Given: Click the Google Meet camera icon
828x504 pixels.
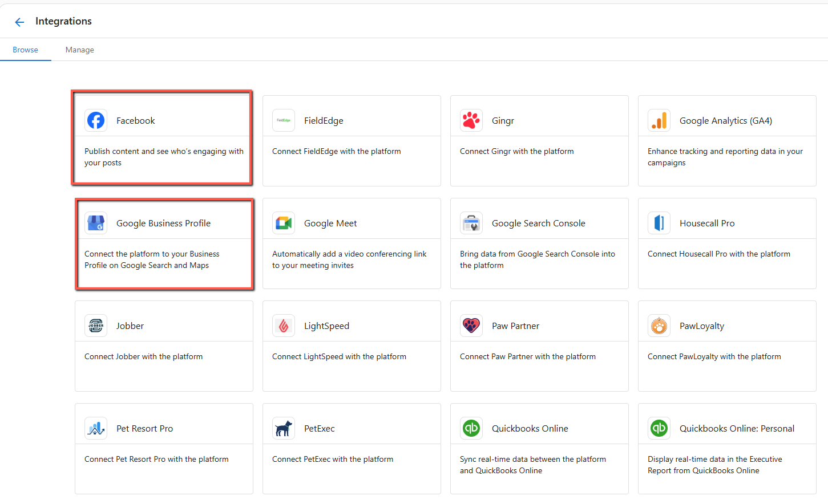Looking at the screenshot, I should click(x=284, y=223).
